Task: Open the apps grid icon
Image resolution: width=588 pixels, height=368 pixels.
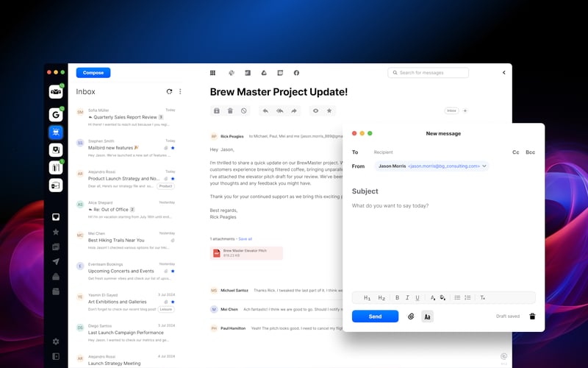Action: (x=212, y=73)
